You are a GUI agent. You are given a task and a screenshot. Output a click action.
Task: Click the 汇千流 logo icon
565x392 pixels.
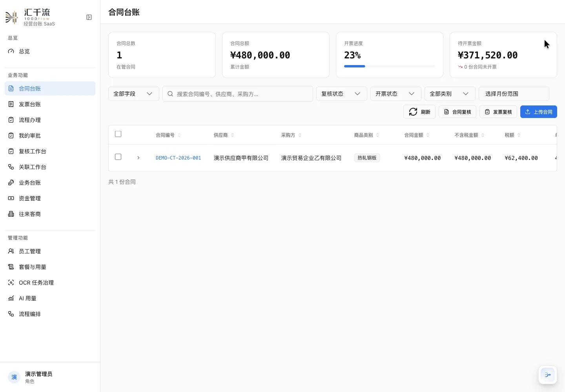pos(11,18)
